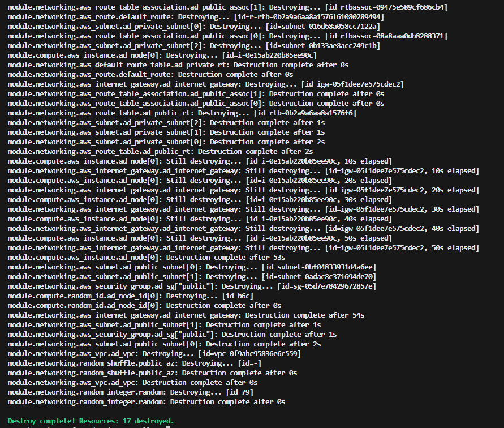
Task: Select the ad_node[0] 'Still destroying' 30s elapsed line
Action: pyautogui.click(x=200, y=200)
